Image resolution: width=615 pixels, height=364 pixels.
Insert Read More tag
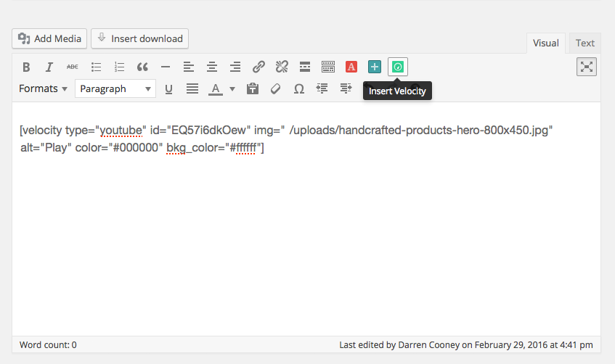(x=305, y=67)
